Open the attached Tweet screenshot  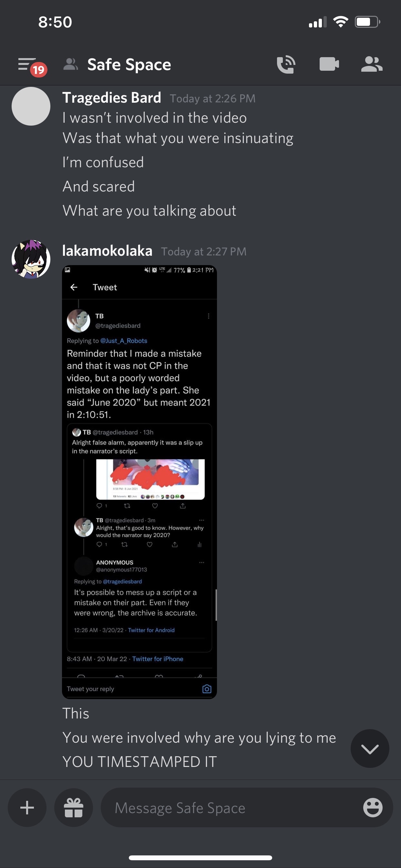click(139, 482)
